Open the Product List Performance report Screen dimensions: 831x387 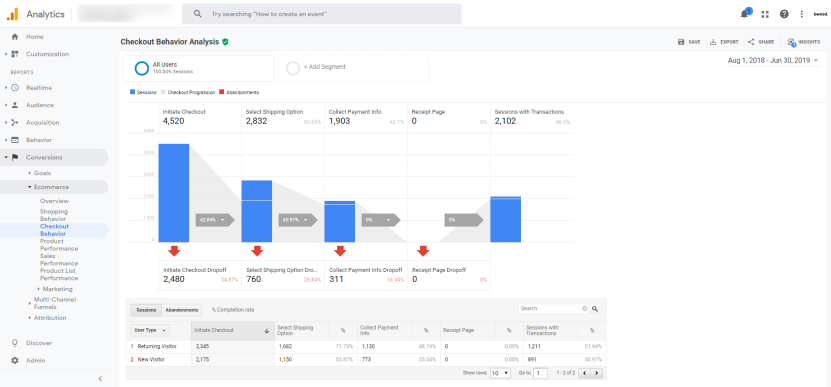[59, 275]
